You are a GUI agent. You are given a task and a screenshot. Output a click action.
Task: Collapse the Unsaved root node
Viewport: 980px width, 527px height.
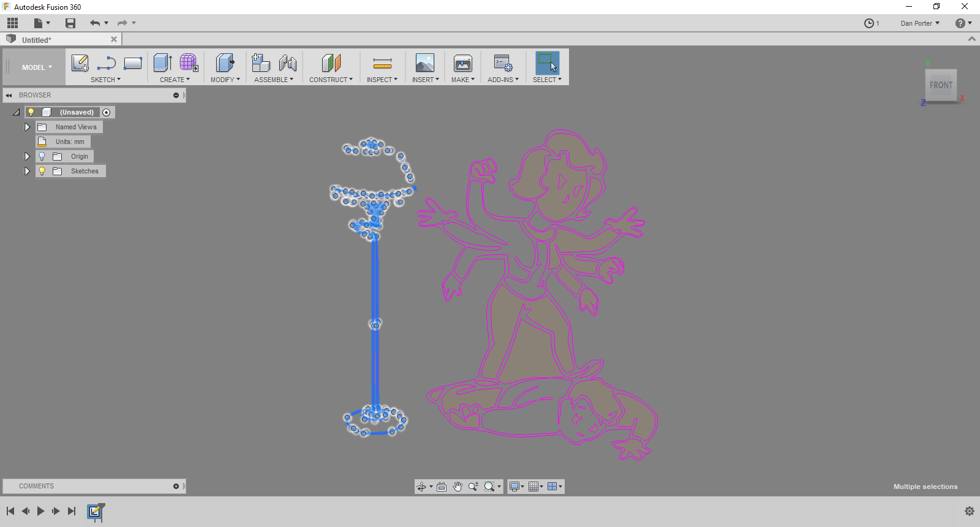(x=17, y=112)
